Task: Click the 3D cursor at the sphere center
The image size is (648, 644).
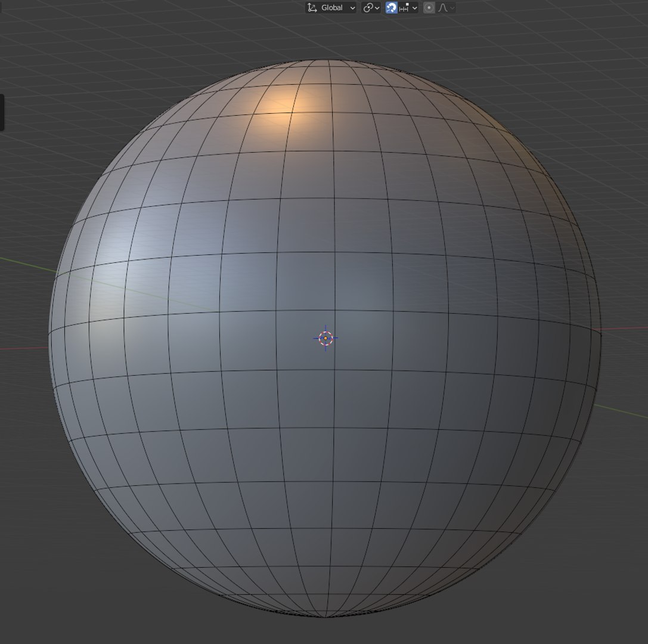Action: click(x=325, y=338)
